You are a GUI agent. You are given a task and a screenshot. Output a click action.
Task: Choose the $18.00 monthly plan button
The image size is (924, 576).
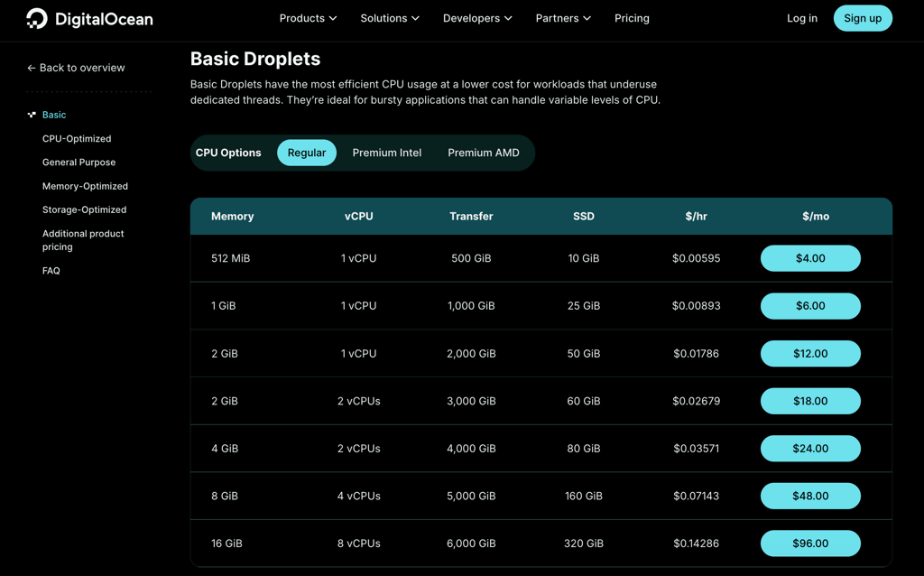coord(810,401)
